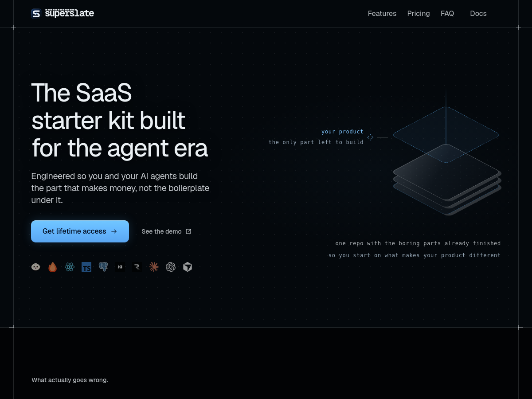
Task: Click the dashed outline top layer diagram
Action: (446, 134)
